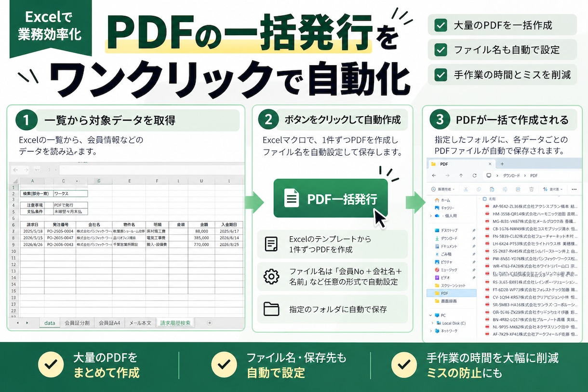Refresh the PDF folder view
This screenshot has height=392, width=588.
click(x=475, y=176)
